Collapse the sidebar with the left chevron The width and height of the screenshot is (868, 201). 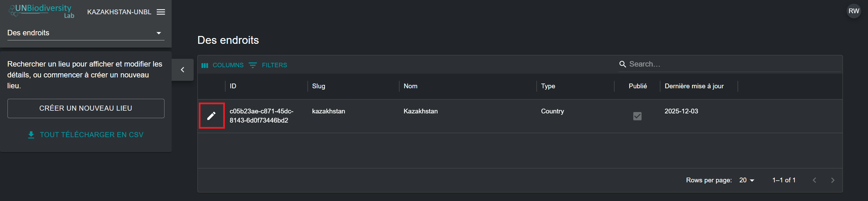(x=182, y=70)
